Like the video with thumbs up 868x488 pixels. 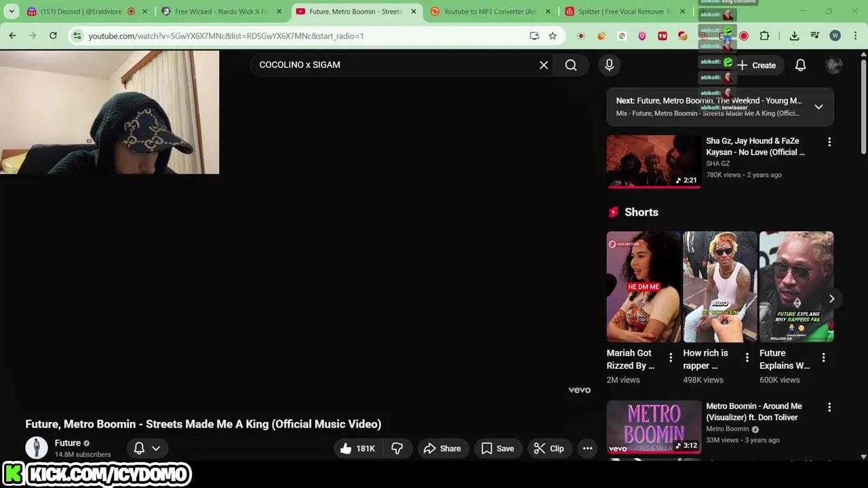tap(357, 449)
